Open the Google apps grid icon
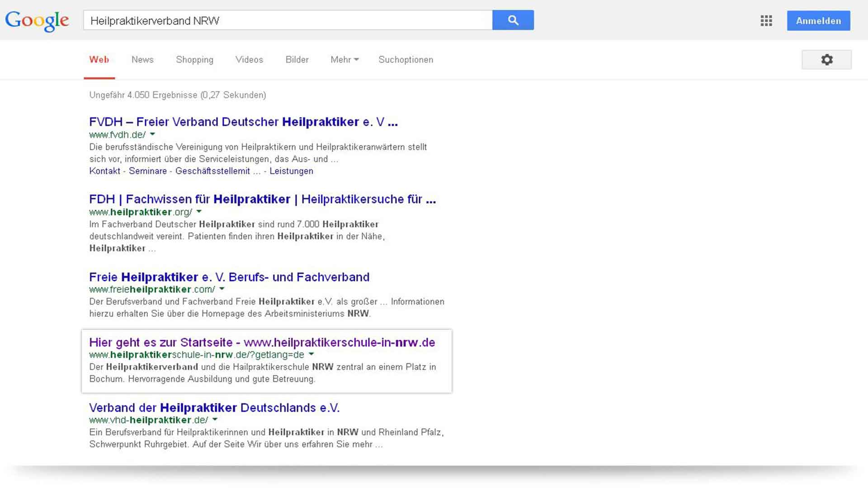 (x=766, y=21)
